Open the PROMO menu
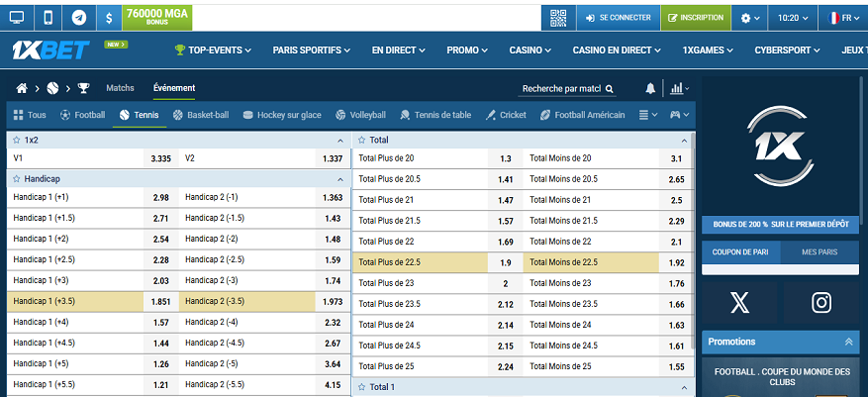Image resolution: width=868 pixels, height=397 pixels. [467, 50]
